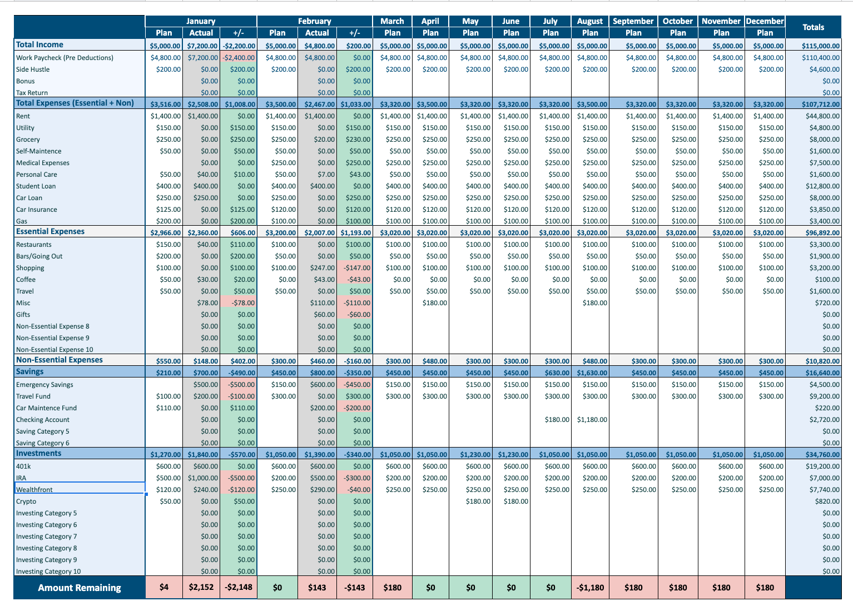The width and height of the screenshot is (853, 616).
Task: Click the $1,180.00 August Checking Account cell
Action: point(590,420)
